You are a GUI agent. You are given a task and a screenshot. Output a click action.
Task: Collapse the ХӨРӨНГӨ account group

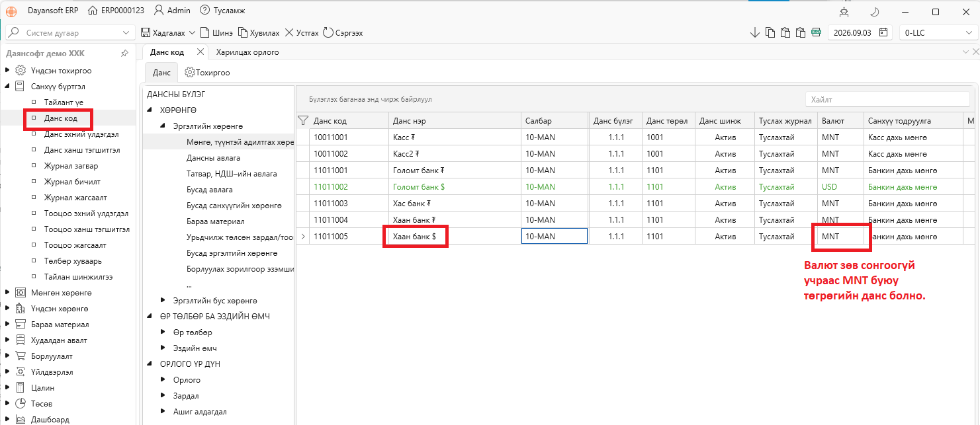tap(150, 110)
